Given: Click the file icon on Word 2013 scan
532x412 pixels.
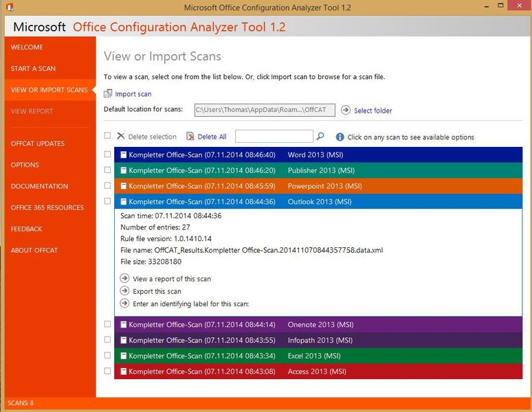Looking at the screenshot, I should (124, 154).
